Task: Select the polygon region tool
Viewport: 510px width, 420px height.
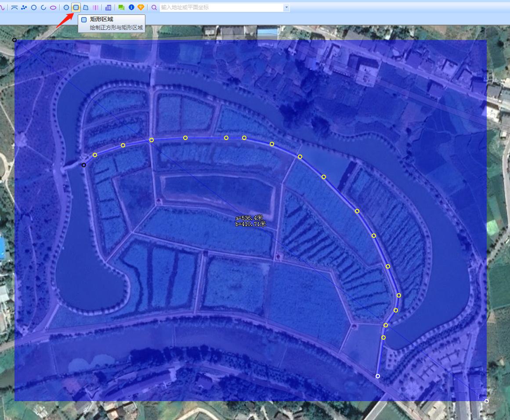Action: [86, 7]
